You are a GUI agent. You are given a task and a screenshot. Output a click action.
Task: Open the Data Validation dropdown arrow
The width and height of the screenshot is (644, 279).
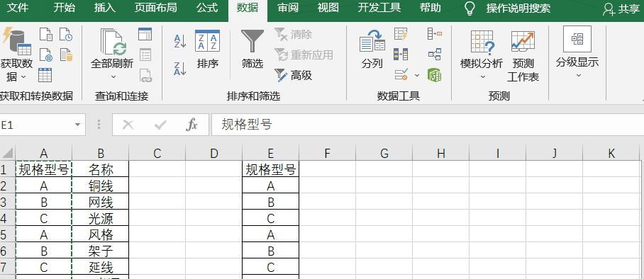coord(417,75)
